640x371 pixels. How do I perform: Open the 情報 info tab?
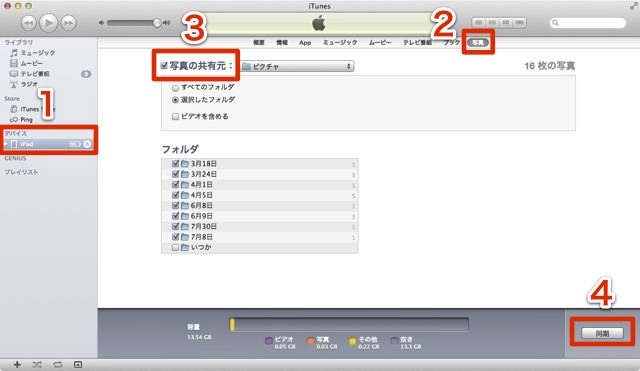pos(282,42)
